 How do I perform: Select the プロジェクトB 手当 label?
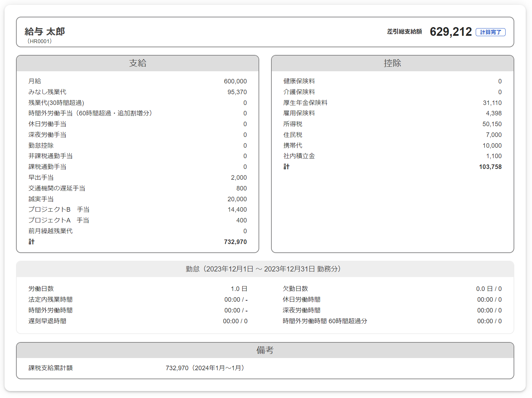[x=59, y=210]
